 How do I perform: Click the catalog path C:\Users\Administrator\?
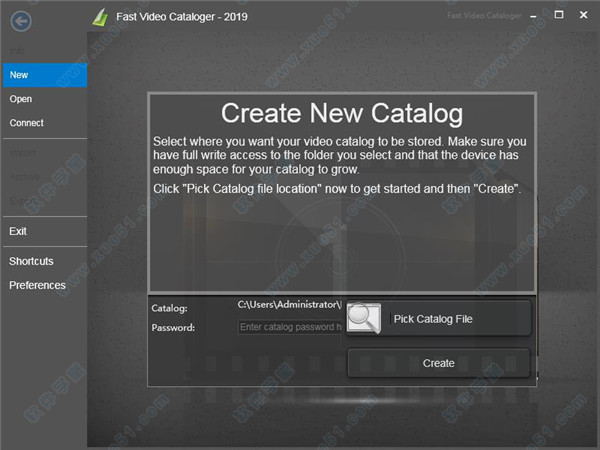(289, 305)
